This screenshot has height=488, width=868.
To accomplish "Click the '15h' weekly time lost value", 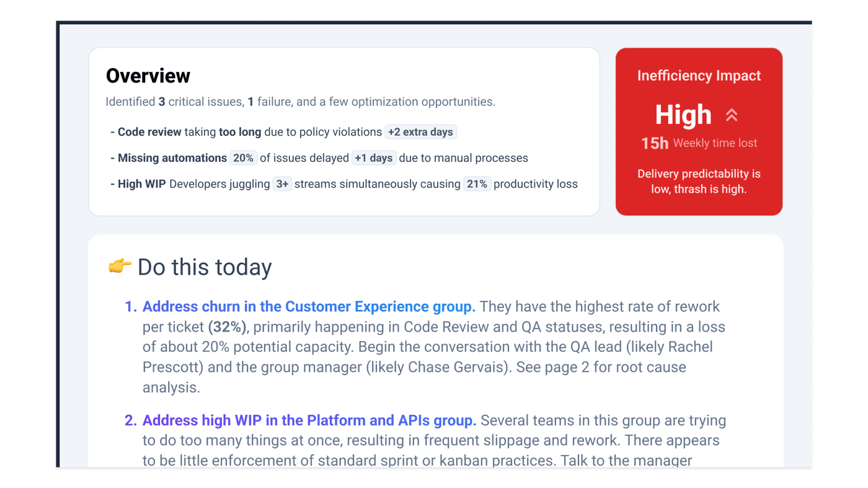I will 654,143.
